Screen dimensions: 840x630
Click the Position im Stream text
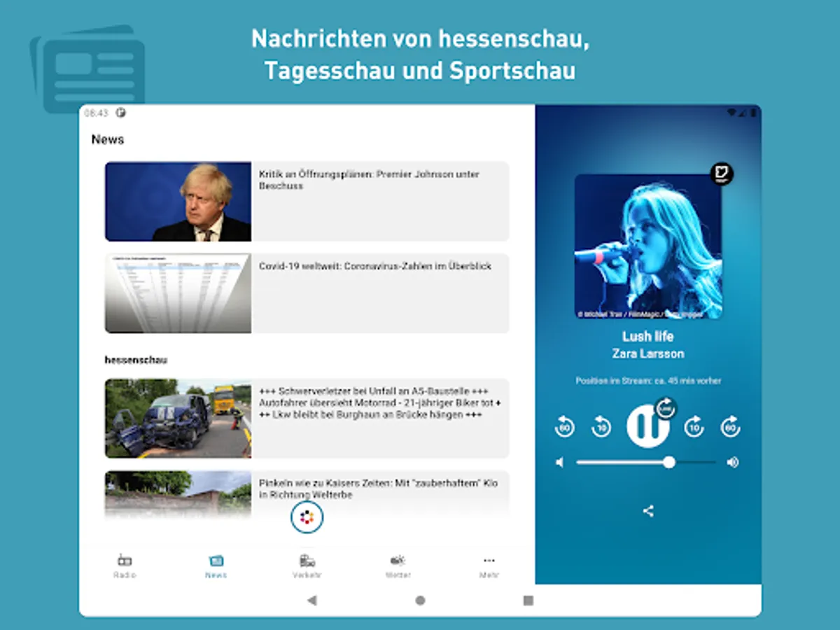[x=648, y=381]
